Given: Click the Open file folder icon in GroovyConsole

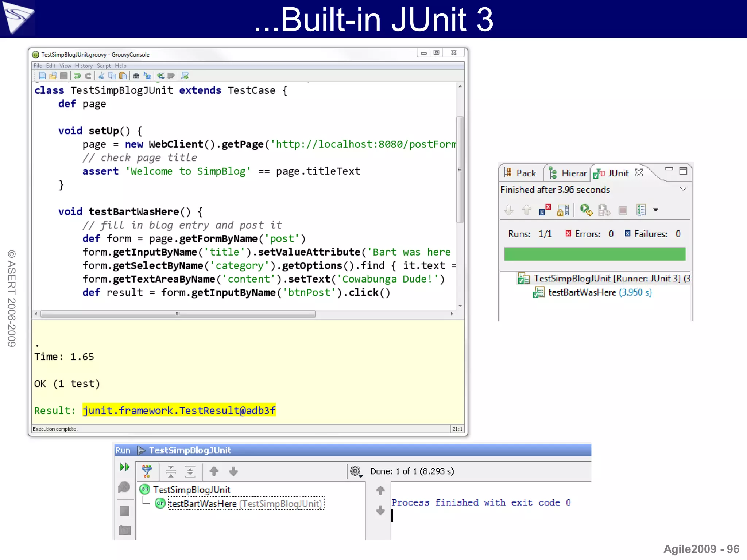Looking at the screenshot, I should tap(53, 76).
